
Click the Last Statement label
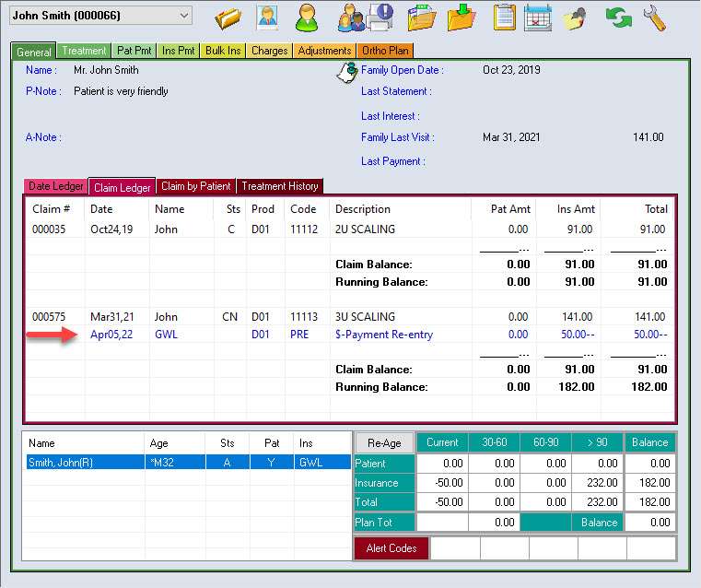(x=396, y=91)
